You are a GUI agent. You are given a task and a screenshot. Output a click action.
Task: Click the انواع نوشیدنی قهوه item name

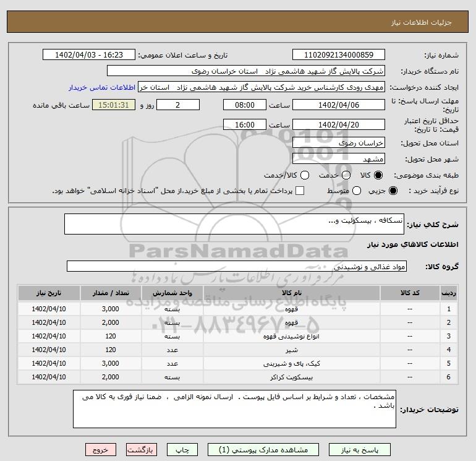coord(291,337)
